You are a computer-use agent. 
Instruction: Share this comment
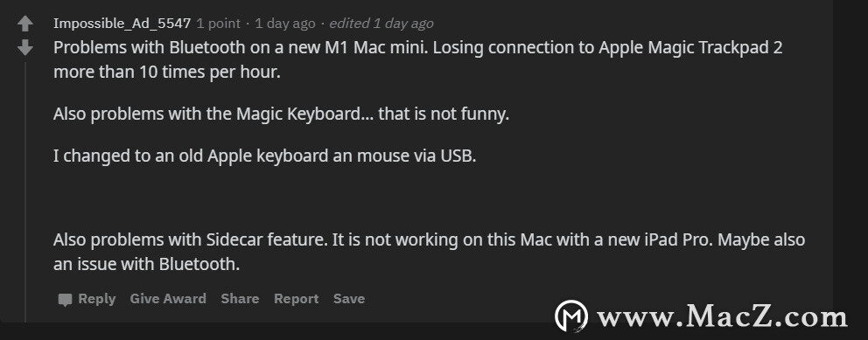240,299
